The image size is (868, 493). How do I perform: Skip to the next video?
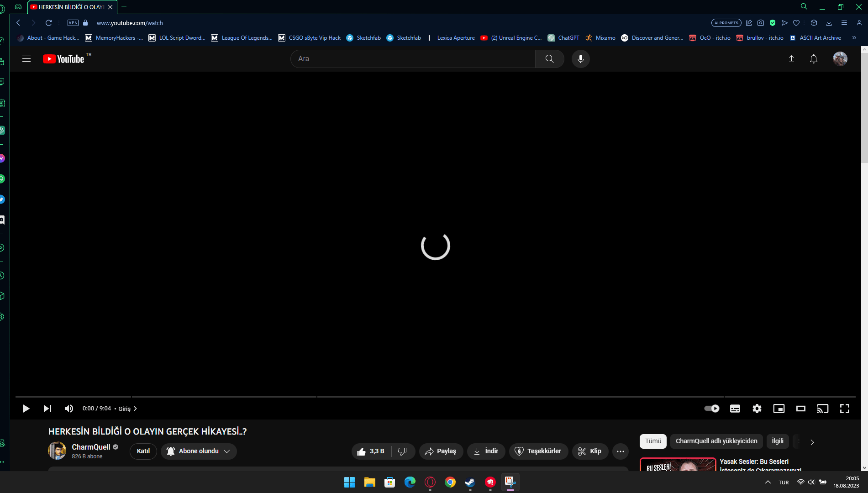(47, 409)
